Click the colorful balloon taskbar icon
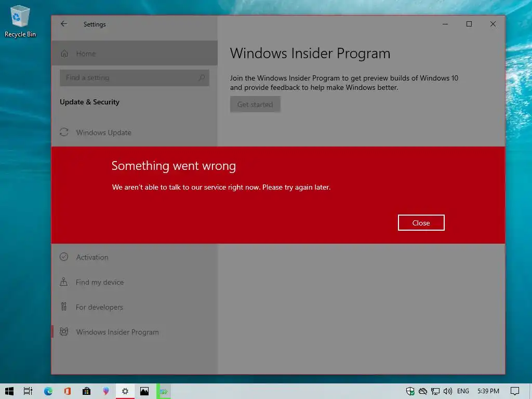This screenshot has height=399, width=532. pos(106,391)
